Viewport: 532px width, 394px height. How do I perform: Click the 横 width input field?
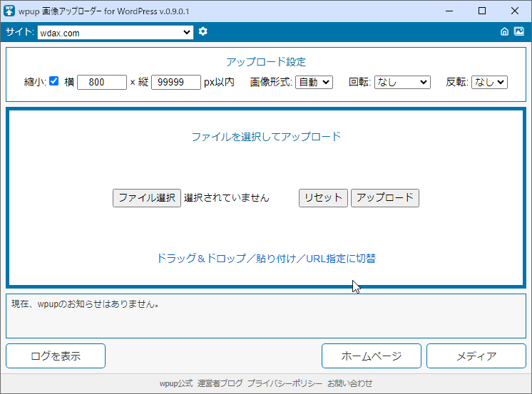point(101,82)
